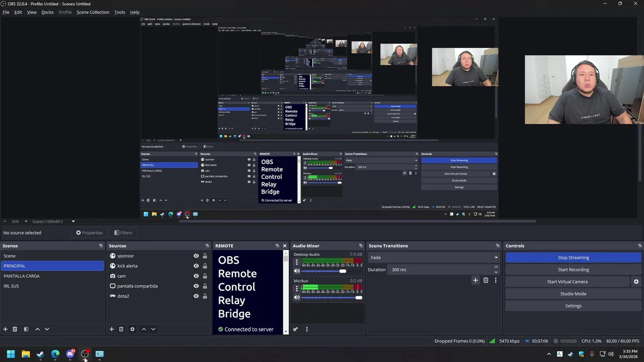
Task: Float the REMOTE dock
Action: [x=277, y=246]
